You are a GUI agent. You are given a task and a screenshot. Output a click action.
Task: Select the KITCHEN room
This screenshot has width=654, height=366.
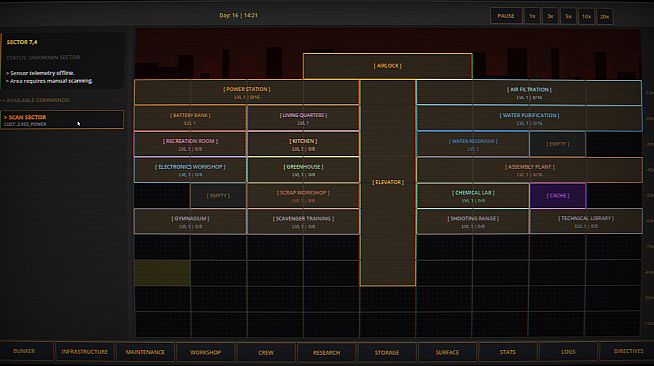[303, 144]
